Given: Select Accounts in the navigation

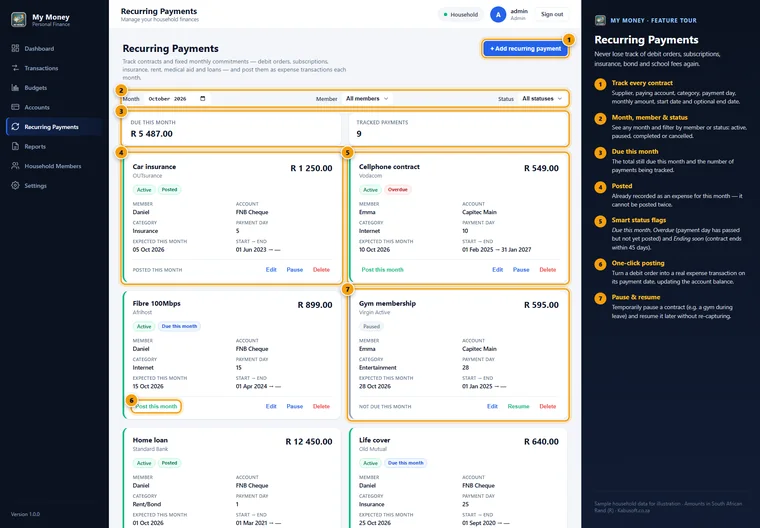Looking at the screenshot, I should coord(37,107).
